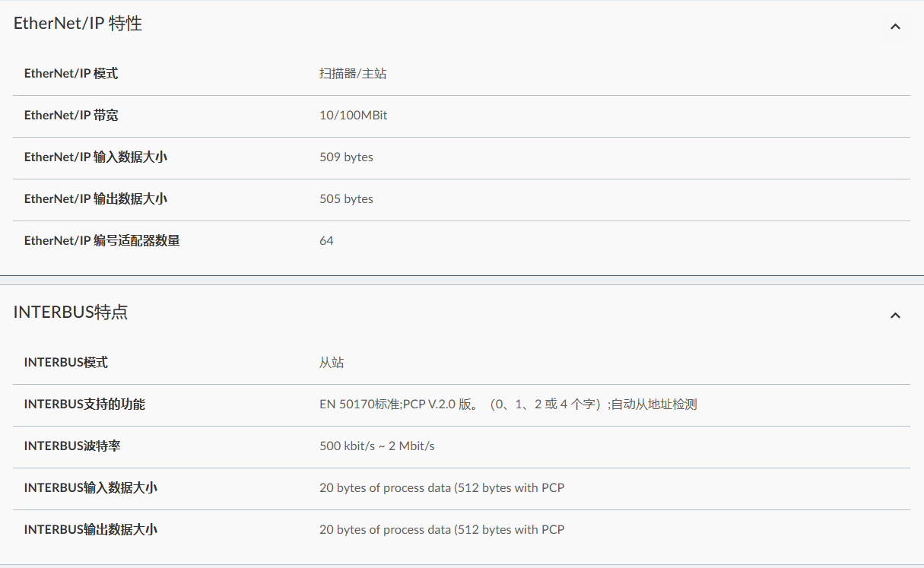Select the INTERBUS支持的功能 label

[x=84, y=405]
